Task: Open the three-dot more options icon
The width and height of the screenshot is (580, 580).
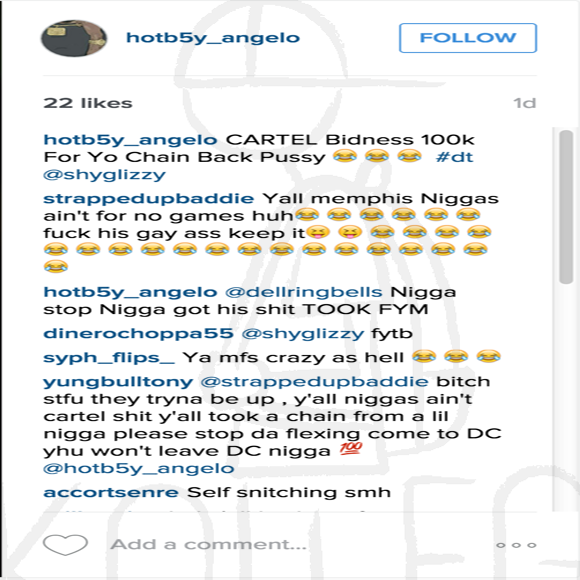Action: coord(516,545)
